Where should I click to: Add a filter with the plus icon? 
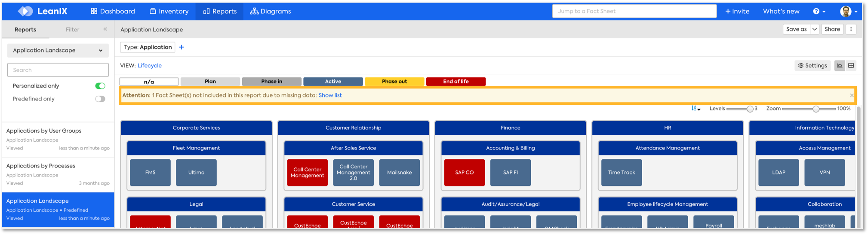pos(182,47)
